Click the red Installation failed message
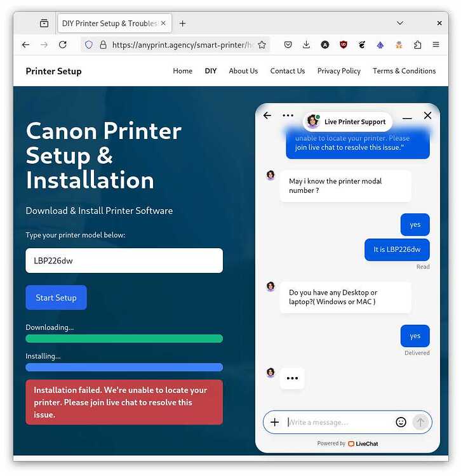This screenshot has width=461, height=476. (x=124, y=402)
